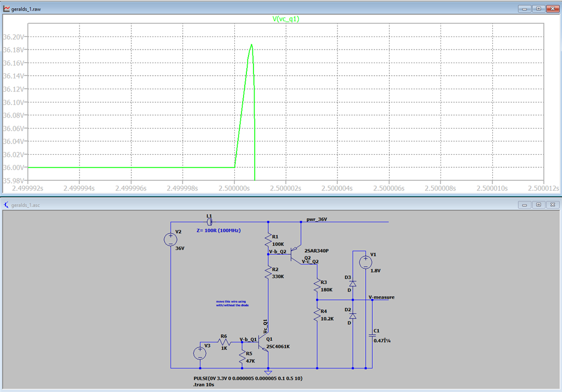This screenshot has width=562, height=392.
Task: Click the V(vc_q1) trace label
Action: pos(286,19)
